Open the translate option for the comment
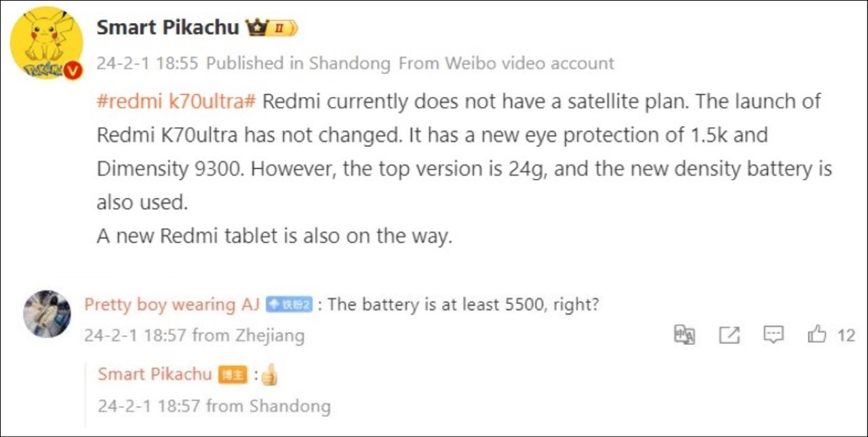The width and height of the screenshot is (868, 437). 684,334
